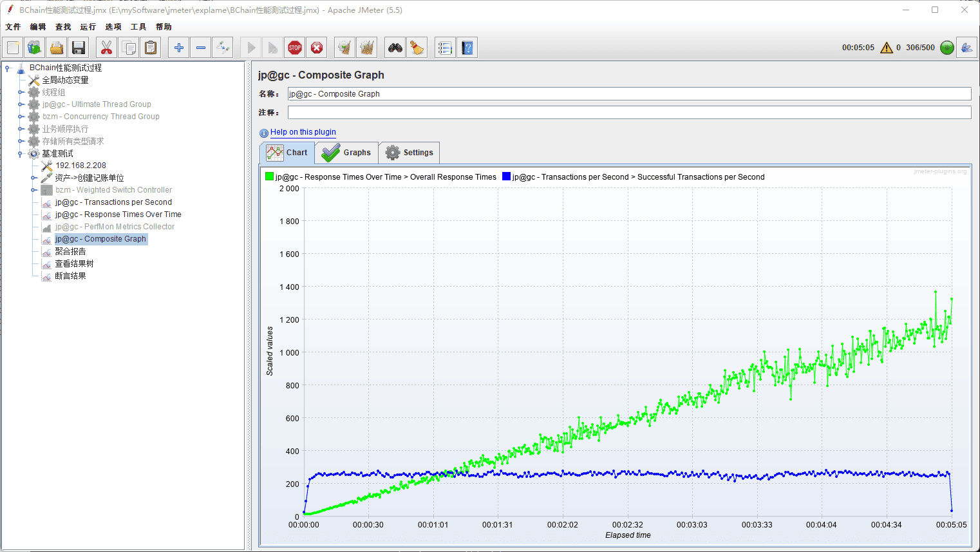Click the Paste clipboard toolbar icon
Screen dimensions: 980x552
151,48
